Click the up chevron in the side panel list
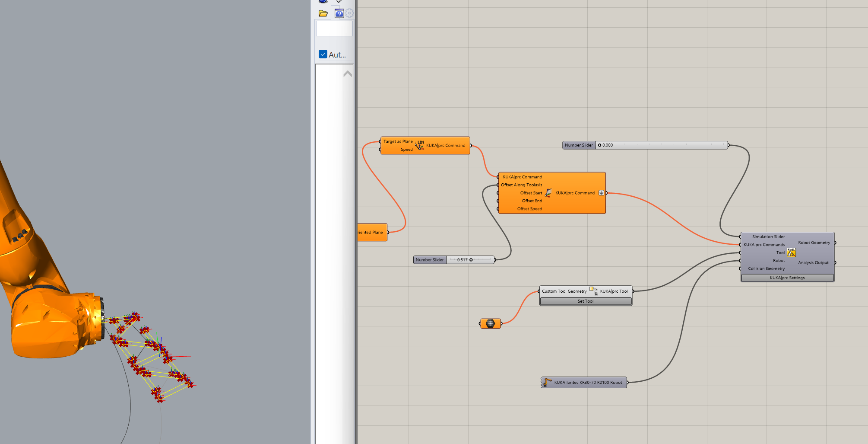This screenshot has width=868, height=444. point(348,74)
